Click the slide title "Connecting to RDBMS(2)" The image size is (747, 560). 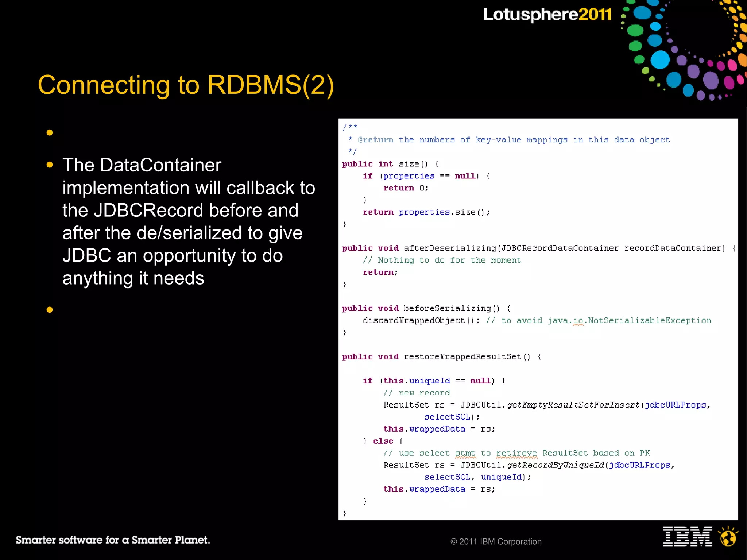coord(186,85)
